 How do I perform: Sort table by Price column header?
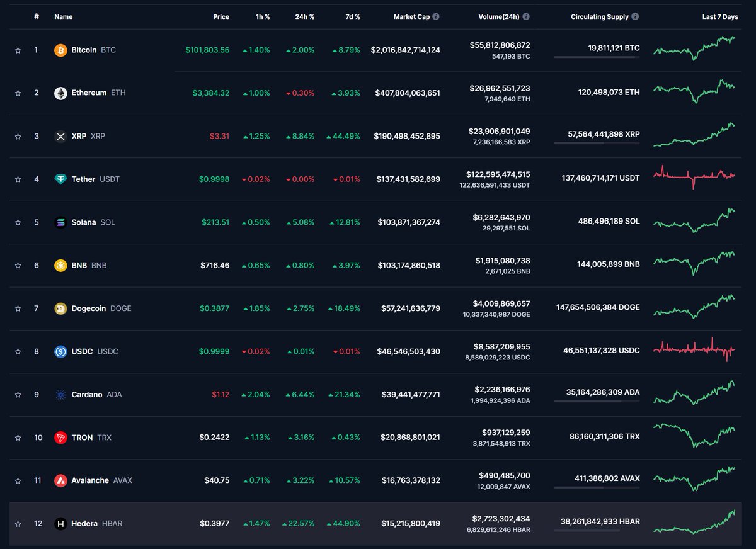coord(221,17)
